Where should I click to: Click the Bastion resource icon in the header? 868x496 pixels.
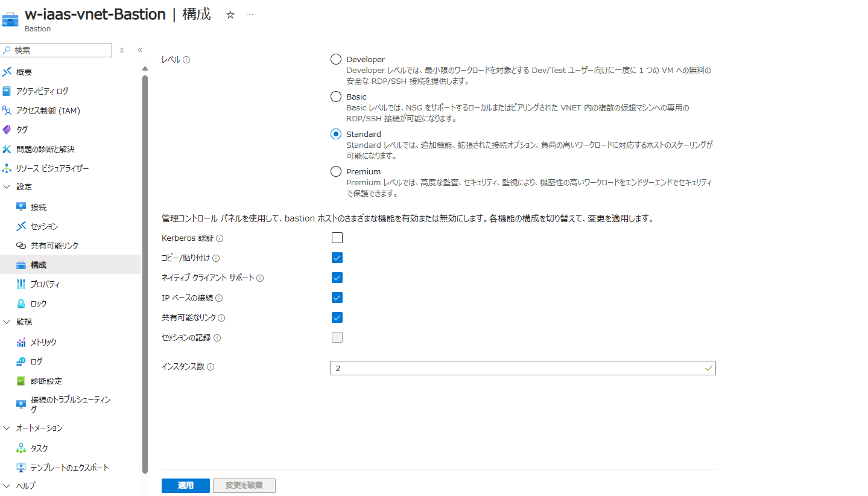pyautogui.click(x=10, y=19)
